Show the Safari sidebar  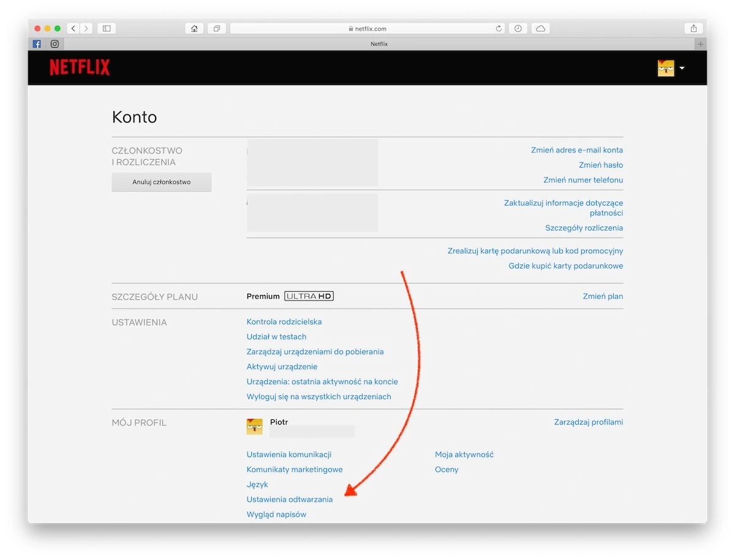pos(106,29)
